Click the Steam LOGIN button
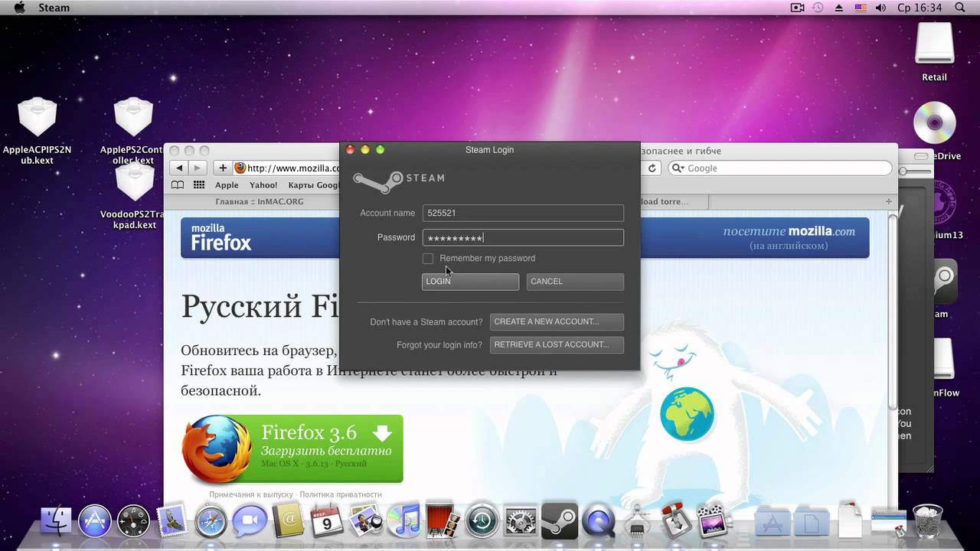 click(470, 282)
